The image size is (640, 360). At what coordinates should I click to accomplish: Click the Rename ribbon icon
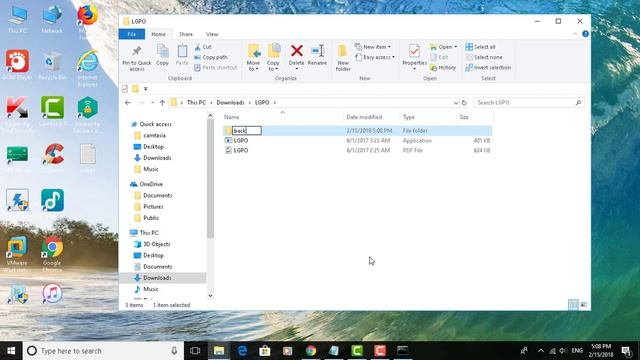[318, 55]
